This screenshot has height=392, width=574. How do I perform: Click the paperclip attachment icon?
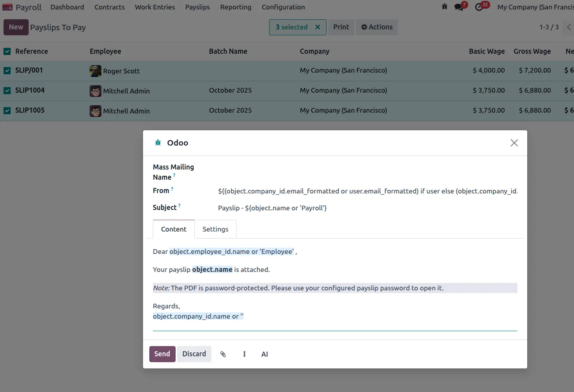click(223, 354)
